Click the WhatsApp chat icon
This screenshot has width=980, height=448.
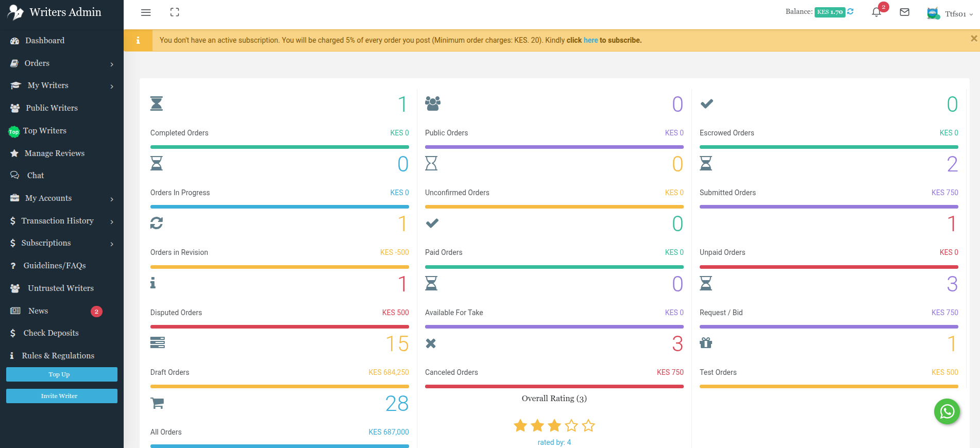click(x=947, y=411)
